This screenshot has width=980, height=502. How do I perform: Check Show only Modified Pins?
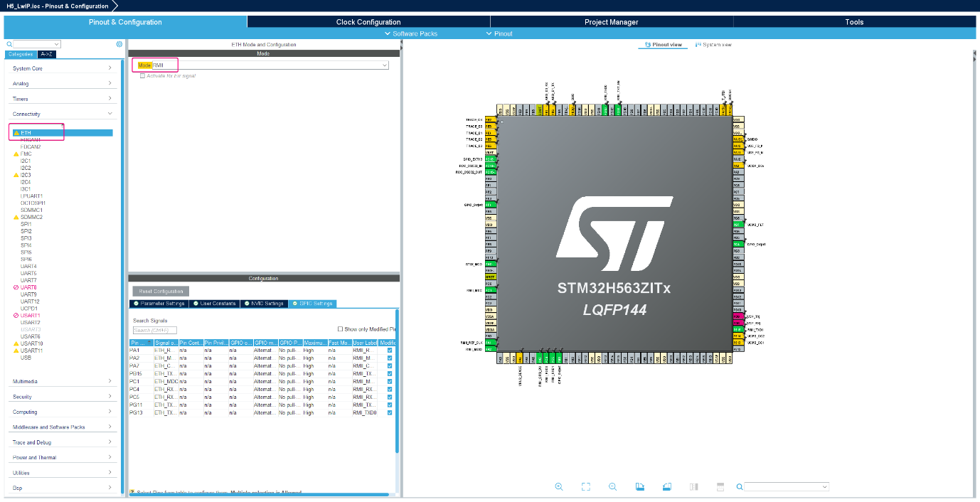pos(341,329)
